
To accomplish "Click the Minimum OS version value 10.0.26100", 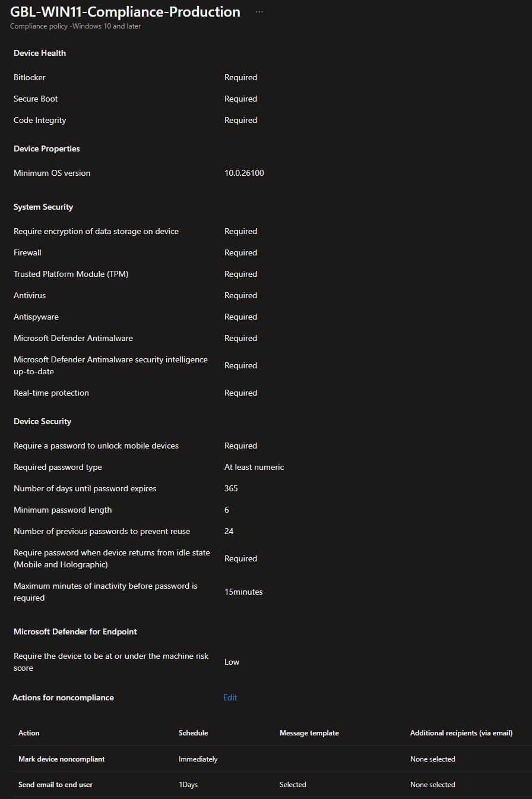I will point(244,173).
